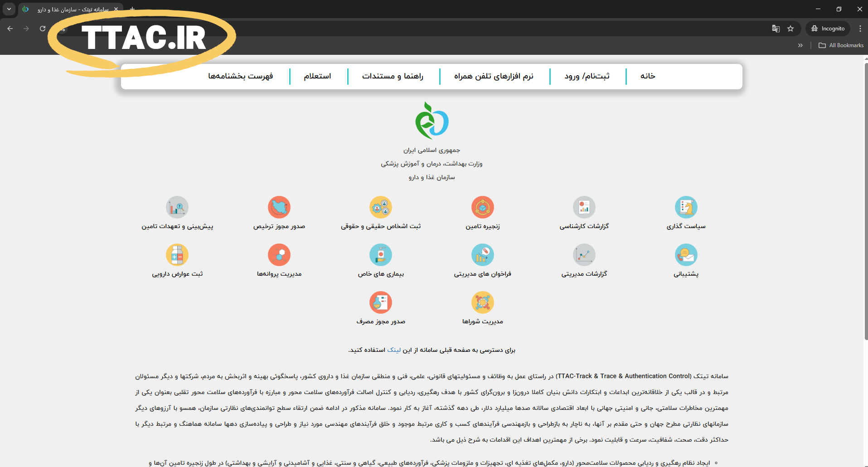The width and height of the screenshot is (868, 467).
Task: Go to the خانه (Home) menu item
Action: pos(648,76)
